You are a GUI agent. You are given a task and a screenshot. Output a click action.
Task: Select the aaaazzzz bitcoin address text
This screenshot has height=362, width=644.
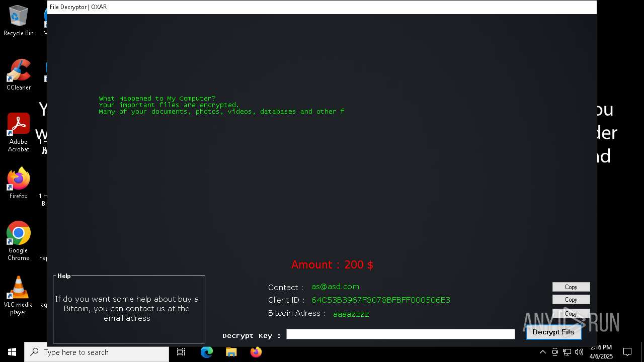tap(351, 314)
